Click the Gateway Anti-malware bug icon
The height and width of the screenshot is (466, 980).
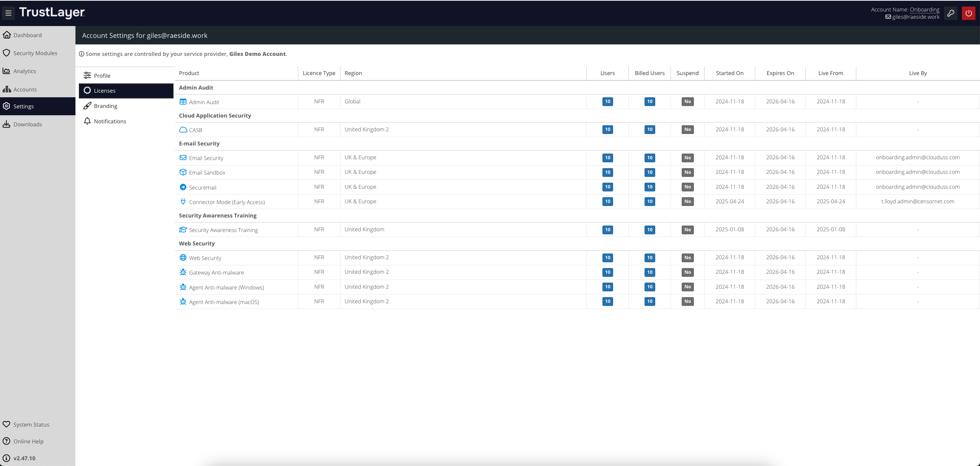(x=183, y=272)
